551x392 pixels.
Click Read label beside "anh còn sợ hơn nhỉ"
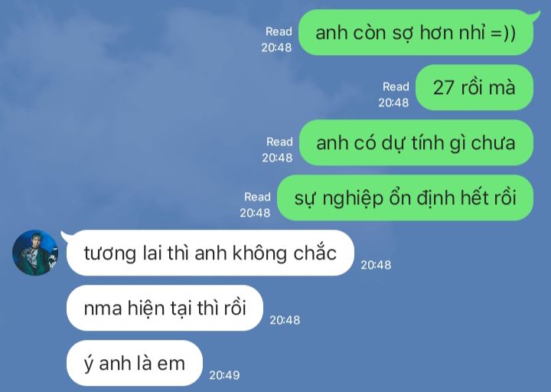279,31
